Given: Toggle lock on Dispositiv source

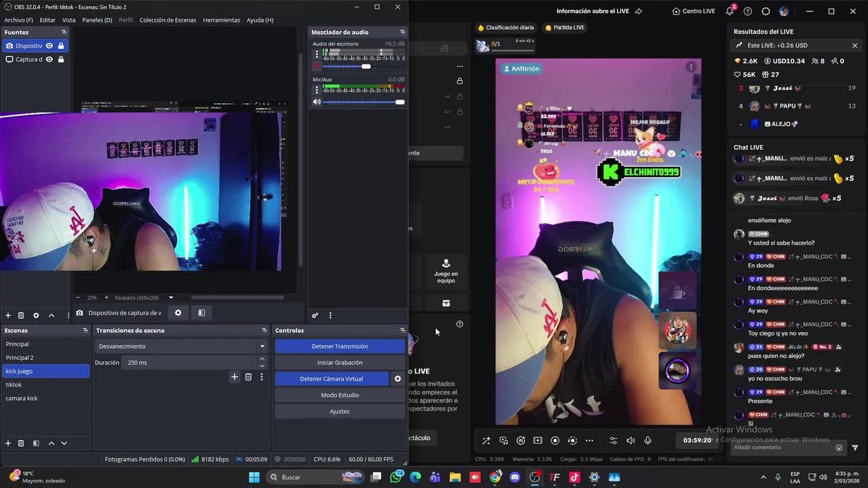Looking at the screenshot, I should pyautogui.click(x=61, y=45).
